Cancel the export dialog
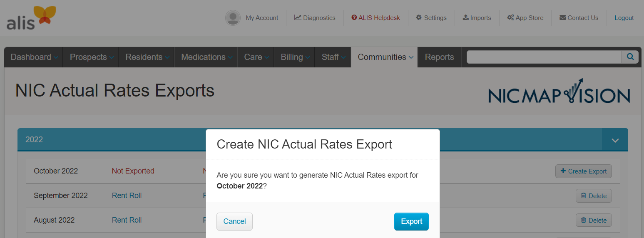This screenshot has height=238, width=644. point(234,221)
